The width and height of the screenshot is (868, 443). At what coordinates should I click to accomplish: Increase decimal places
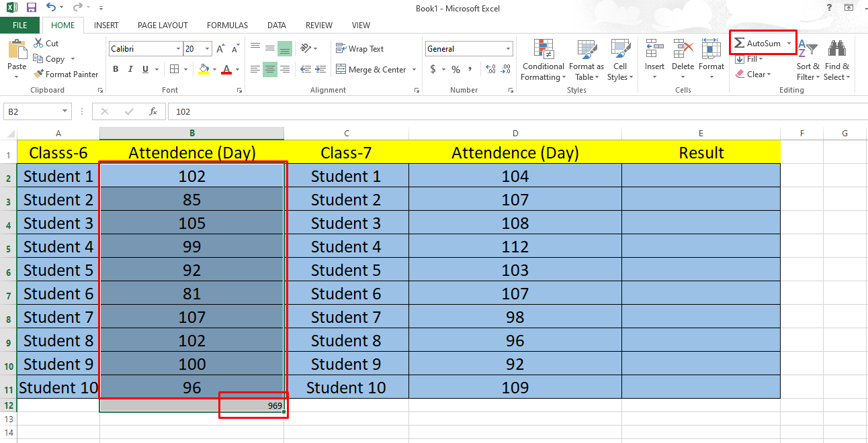click(490, 69)
